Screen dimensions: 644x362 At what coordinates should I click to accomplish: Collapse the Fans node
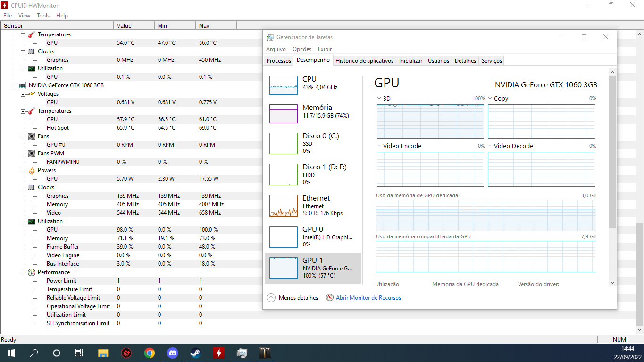coord(23,136)
